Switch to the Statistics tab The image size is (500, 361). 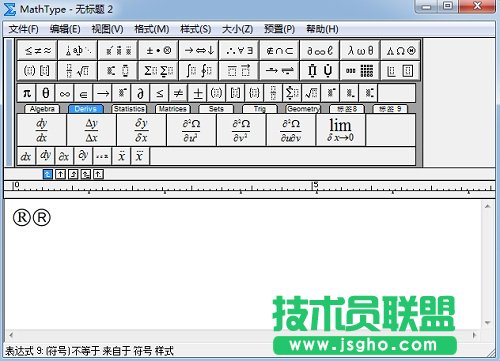129,109
